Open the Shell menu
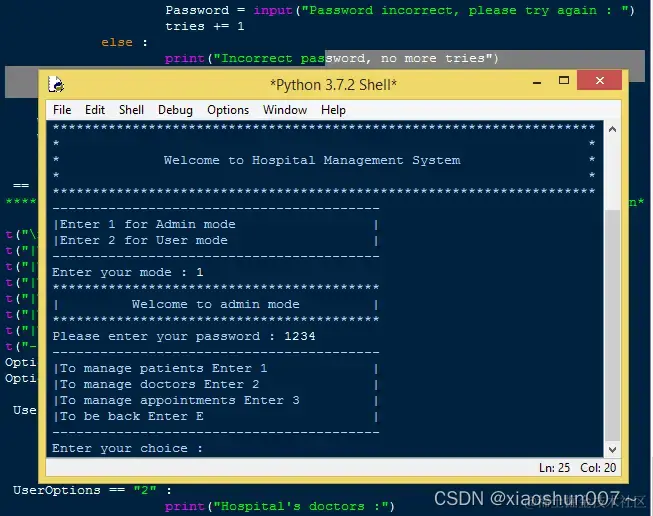Image resolution: width=653 pixels, height=516 pixels. [131, 110]
